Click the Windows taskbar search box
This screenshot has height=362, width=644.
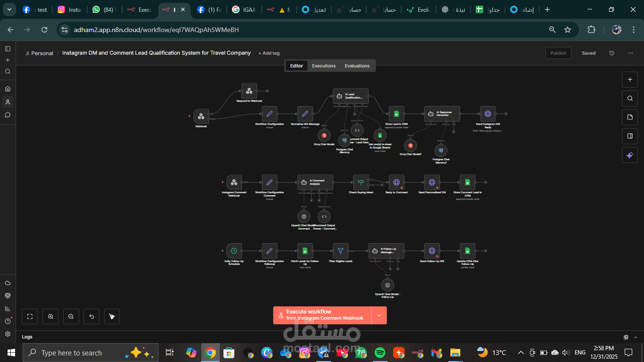90,353
